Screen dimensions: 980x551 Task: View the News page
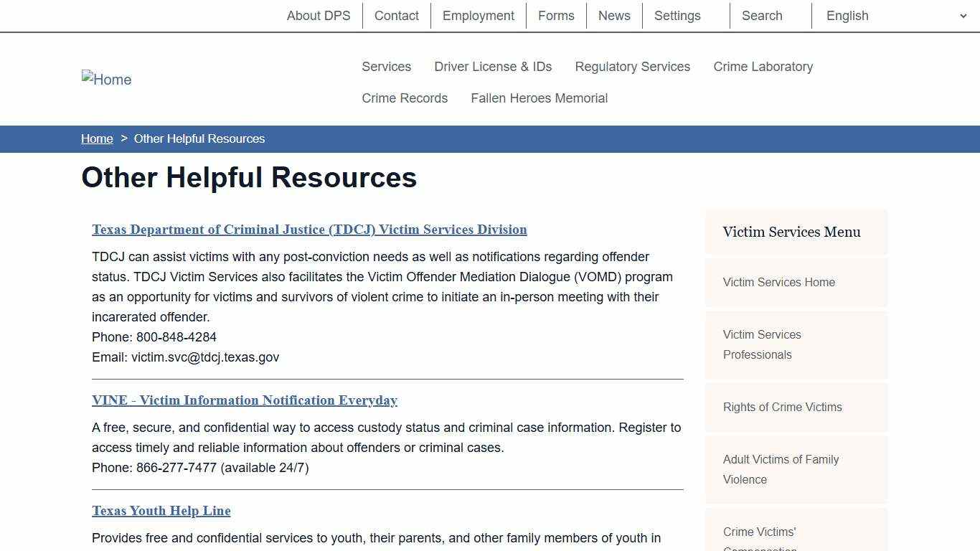[614, 15]
